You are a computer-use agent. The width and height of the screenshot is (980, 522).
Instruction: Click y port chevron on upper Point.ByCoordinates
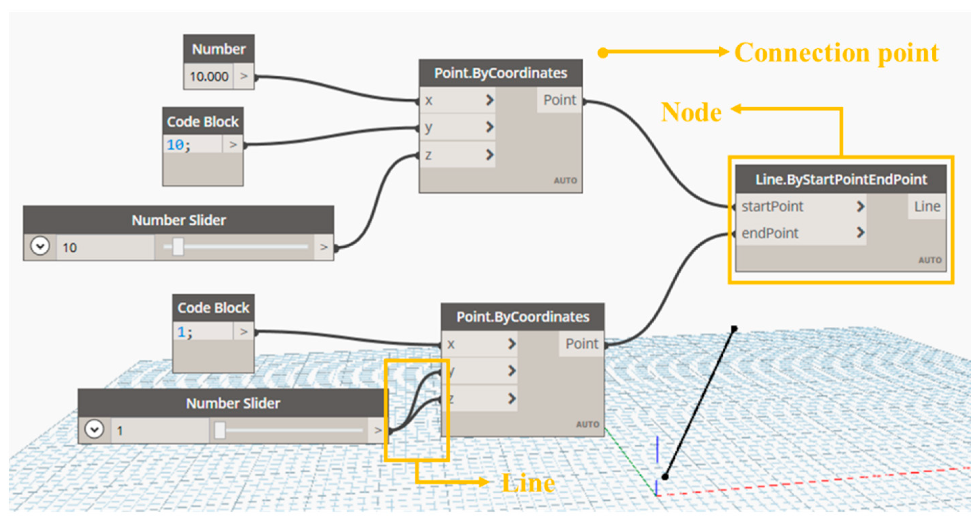click(490, 127)
